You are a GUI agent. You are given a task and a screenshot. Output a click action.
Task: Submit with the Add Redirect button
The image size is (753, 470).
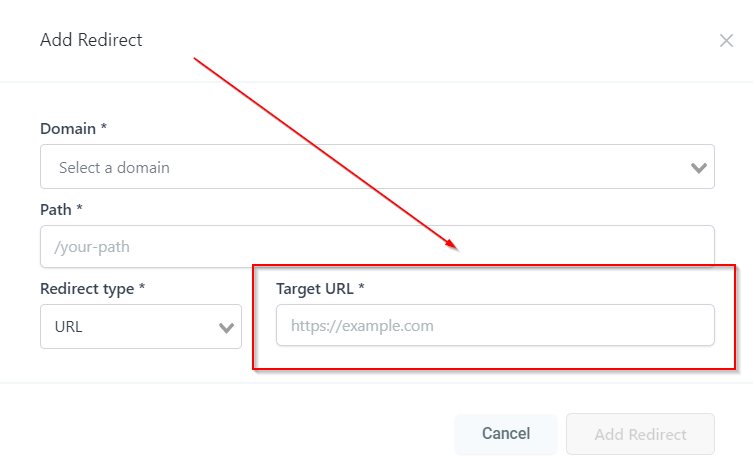coord(640,434)
